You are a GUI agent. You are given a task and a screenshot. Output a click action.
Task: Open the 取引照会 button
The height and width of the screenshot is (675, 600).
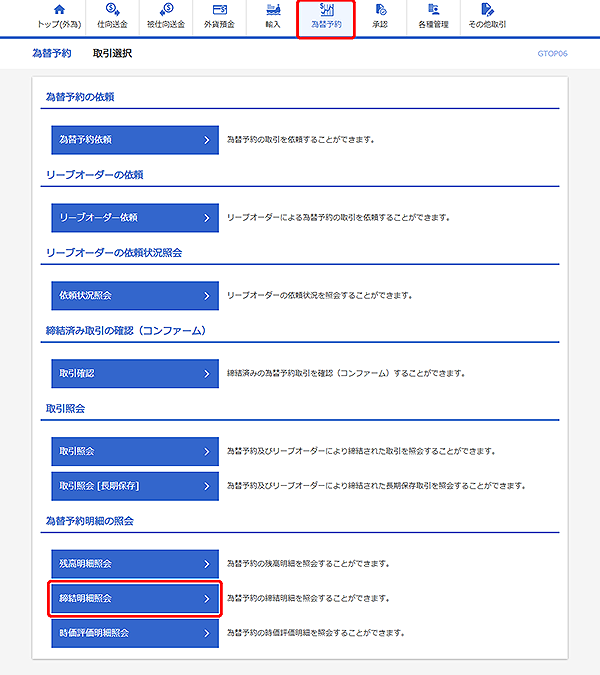(x=135, y=452)
